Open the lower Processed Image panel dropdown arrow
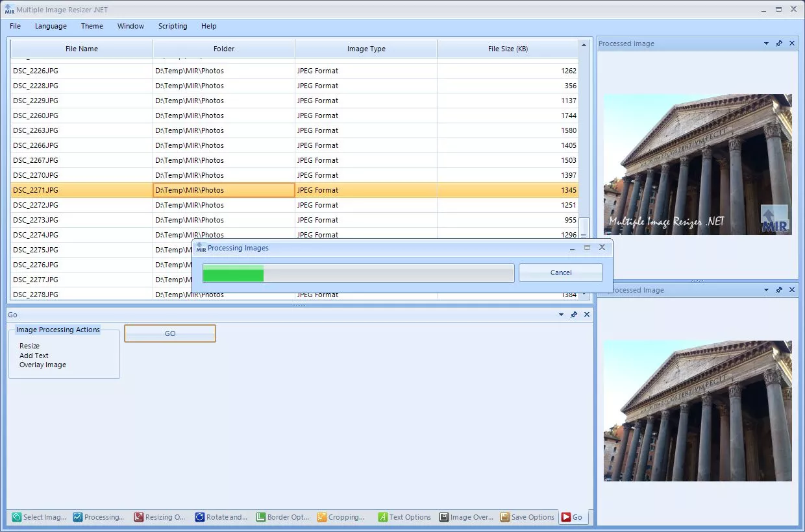 click(767, 290)
